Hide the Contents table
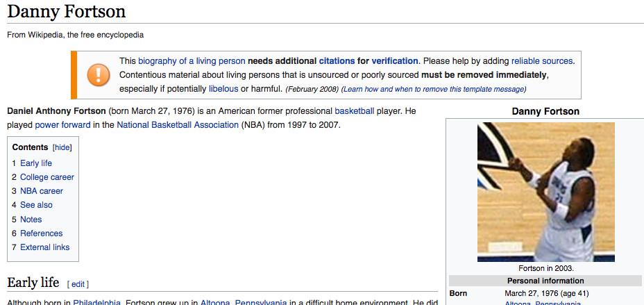The height and width of the screenshot is (305, 644). coord(62,147)
